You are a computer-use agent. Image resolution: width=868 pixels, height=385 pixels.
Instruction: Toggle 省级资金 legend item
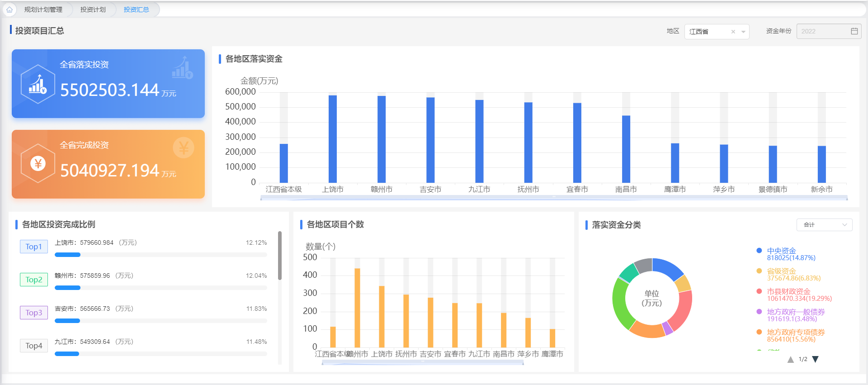click(781, 271)
